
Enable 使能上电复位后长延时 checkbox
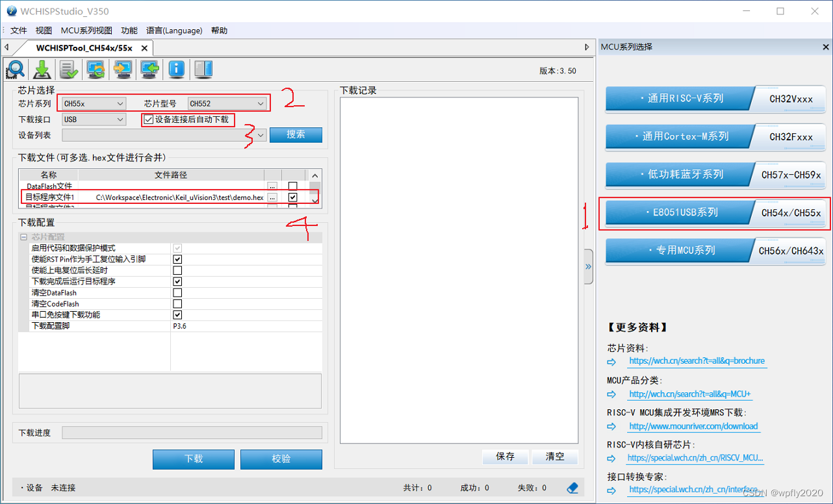177,270
